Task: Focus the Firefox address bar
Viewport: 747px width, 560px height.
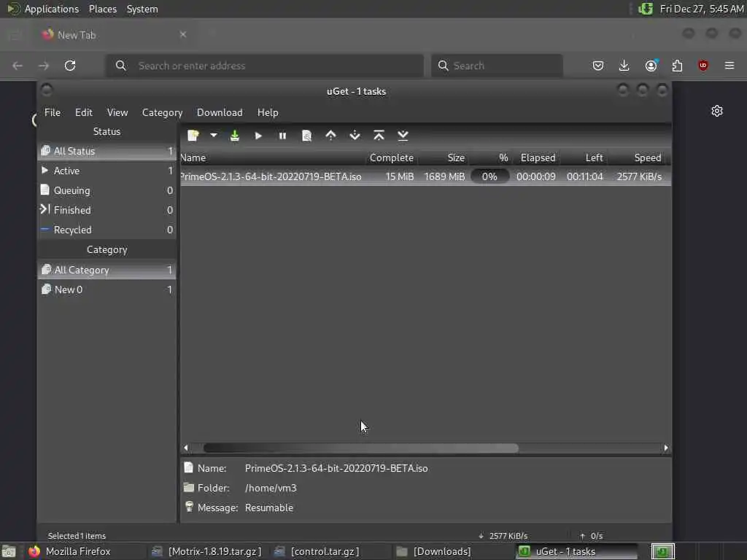Action: (x=265, y=66)
